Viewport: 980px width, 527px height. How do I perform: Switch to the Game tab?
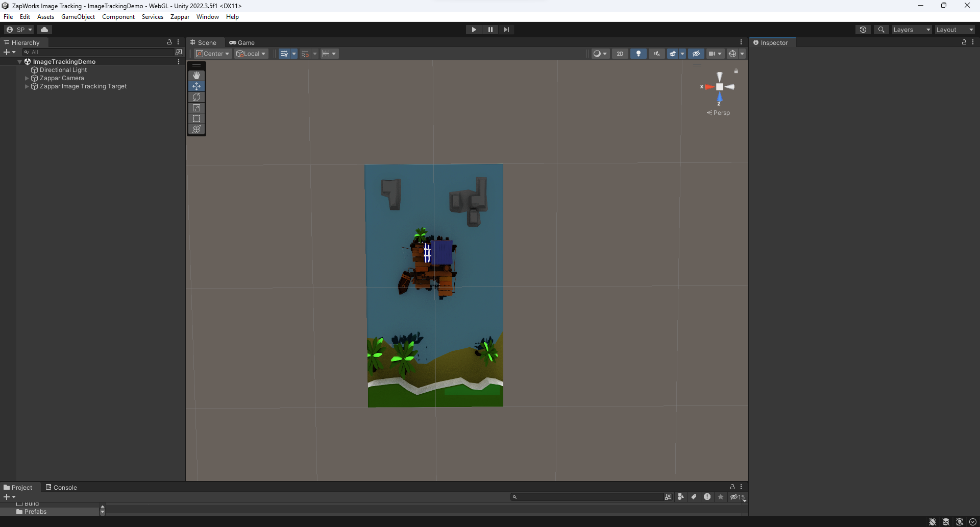(x=242, y=43)
